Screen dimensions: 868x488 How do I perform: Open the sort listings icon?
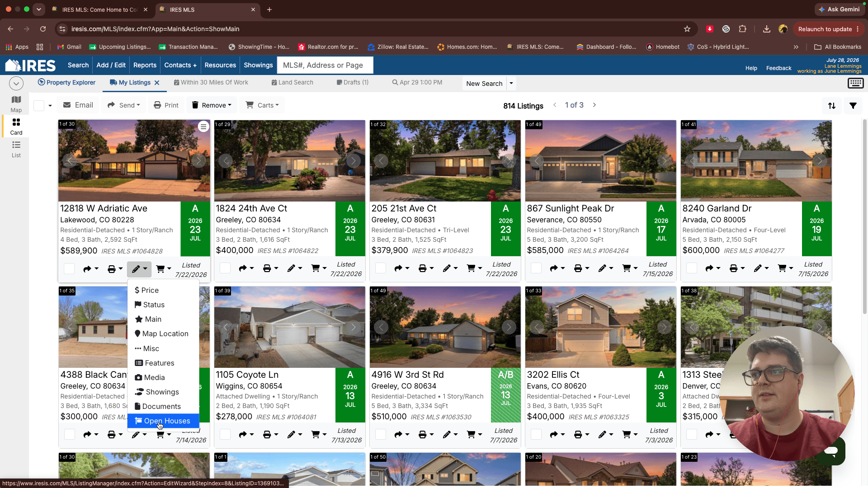point(832,106)
